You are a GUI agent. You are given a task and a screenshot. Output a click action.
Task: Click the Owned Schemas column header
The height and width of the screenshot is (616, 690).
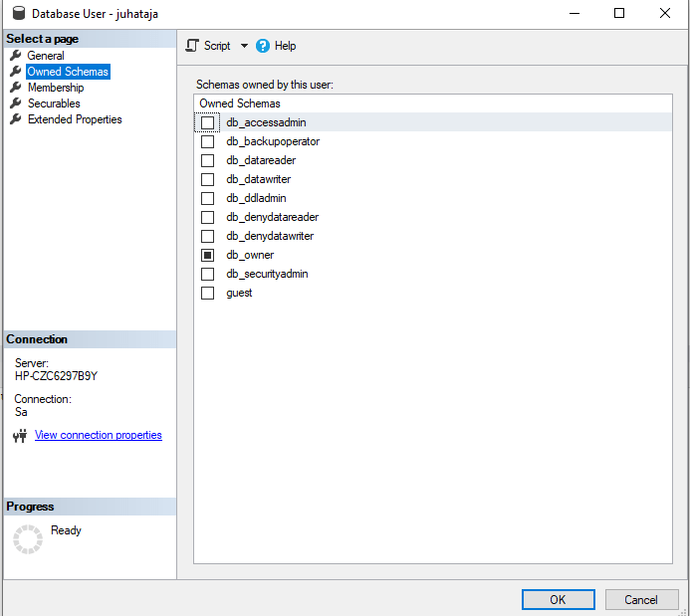tap(240, 103)
